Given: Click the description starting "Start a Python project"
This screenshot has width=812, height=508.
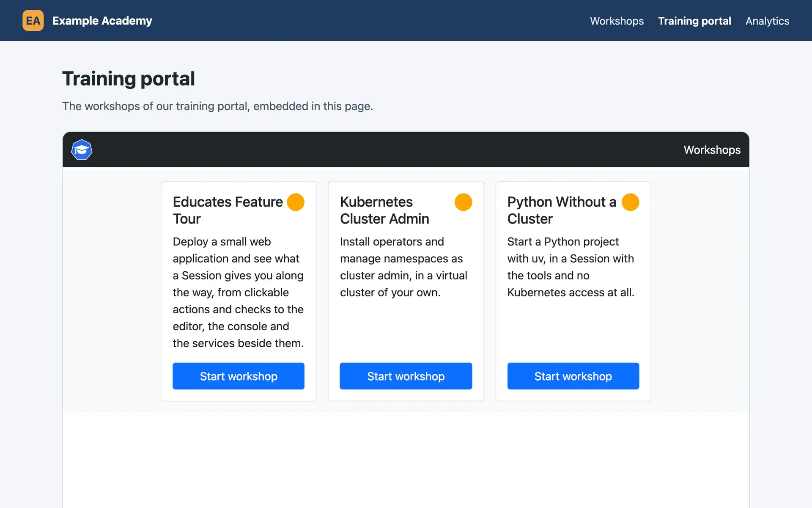Looking at the screenshot, I should [x=571, y=267].
